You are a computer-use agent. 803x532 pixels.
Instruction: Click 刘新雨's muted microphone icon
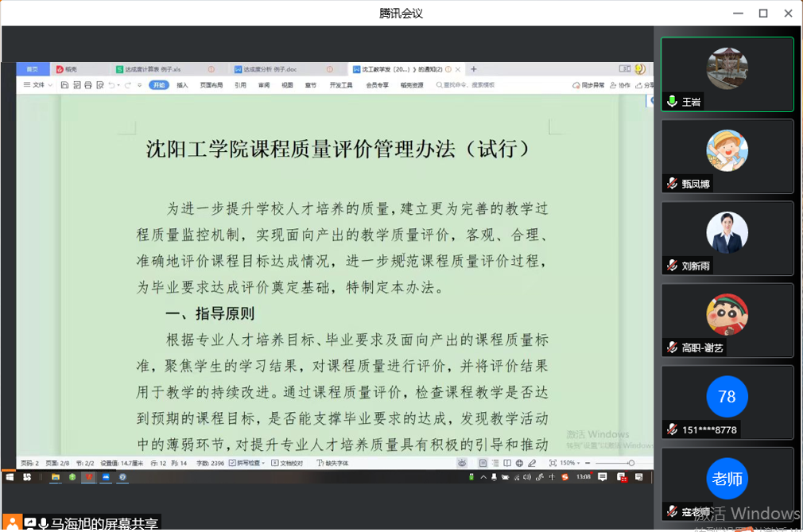click(x=672, y=266)
